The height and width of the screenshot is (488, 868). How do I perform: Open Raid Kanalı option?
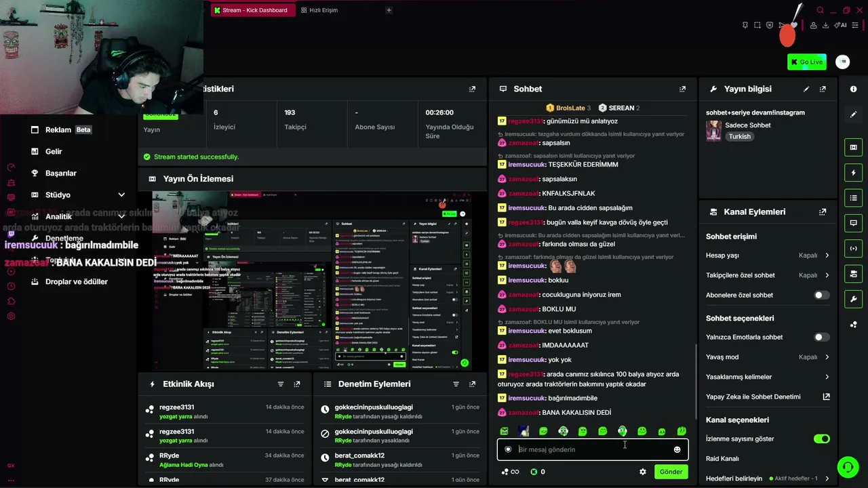pos(722,459)
